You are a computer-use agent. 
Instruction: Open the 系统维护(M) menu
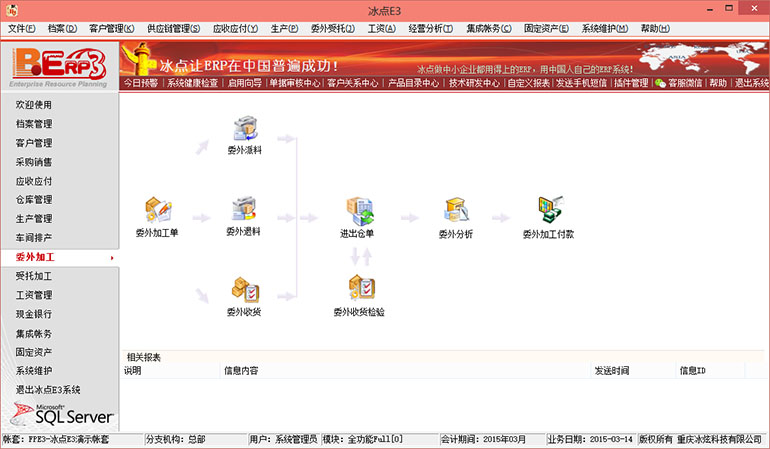tap(605, 28)
